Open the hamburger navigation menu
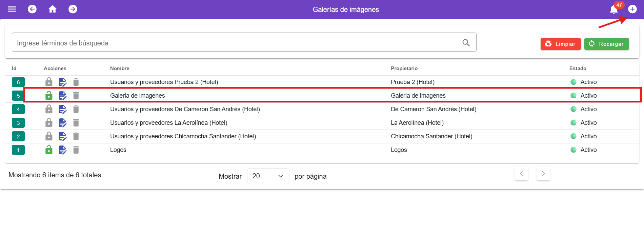This screenshot has width=644, height=236. click(x=12, y=9)
